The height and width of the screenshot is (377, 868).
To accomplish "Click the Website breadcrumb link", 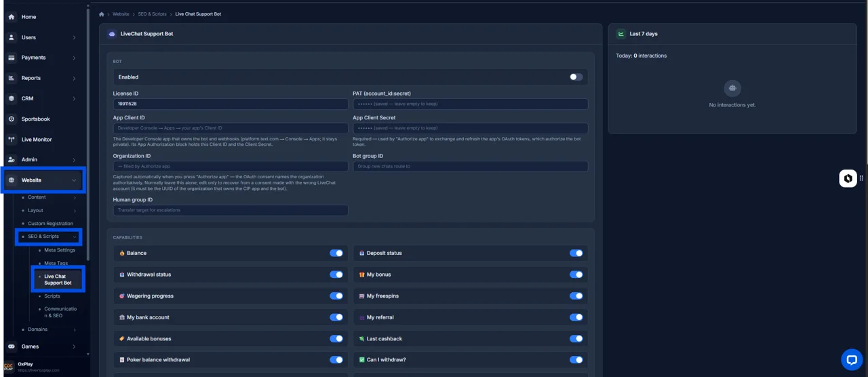I will [x=121, y=14].
